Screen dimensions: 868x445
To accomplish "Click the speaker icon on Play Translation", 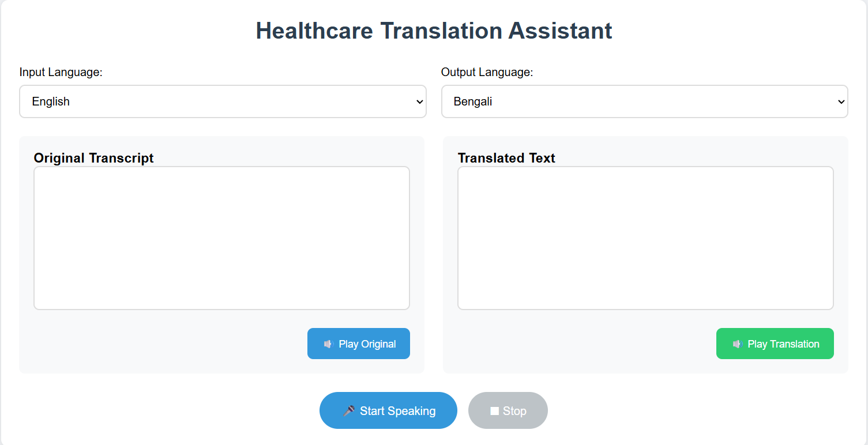I will pyautogui.click(x=737, y=344).
